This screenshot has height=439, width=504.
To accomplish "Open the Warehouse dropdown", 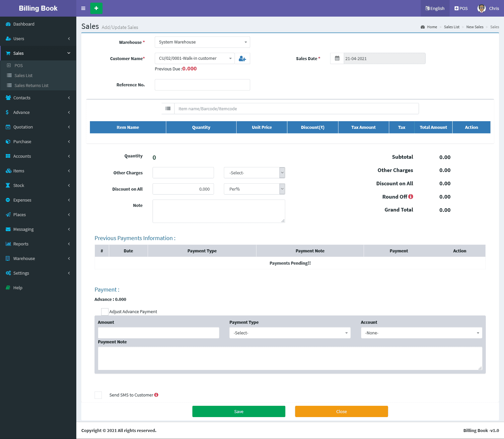I will pos(202,42).
